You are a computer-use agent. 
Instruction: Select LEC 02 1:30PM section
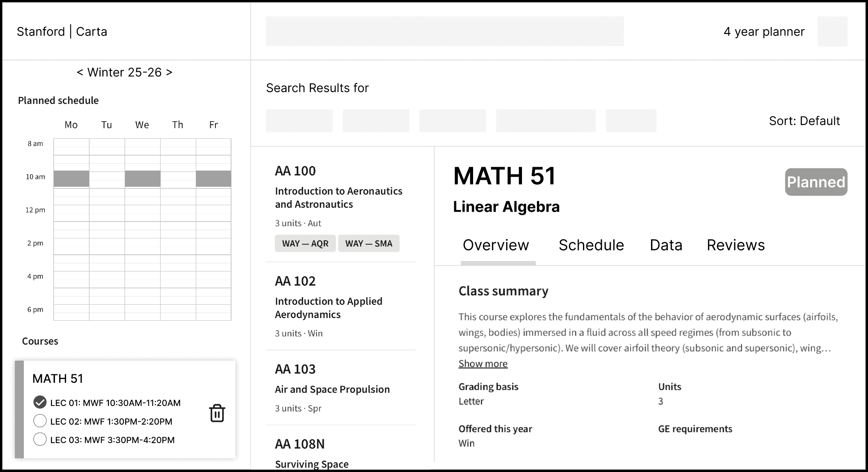[x=40, y=421]
